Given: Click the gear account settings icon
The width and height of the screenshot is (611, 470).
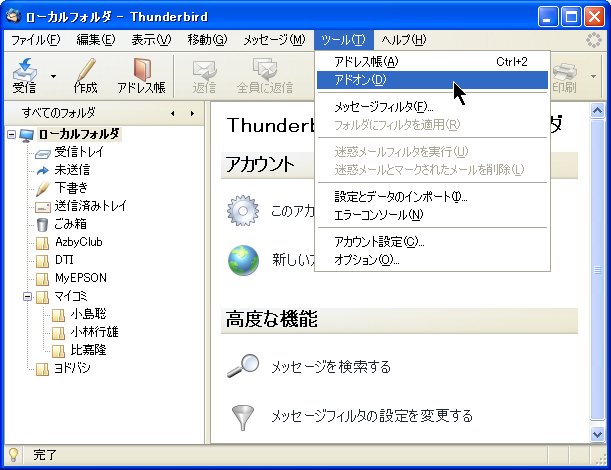Looking at the screenshot, I should [x=243, y=210].
